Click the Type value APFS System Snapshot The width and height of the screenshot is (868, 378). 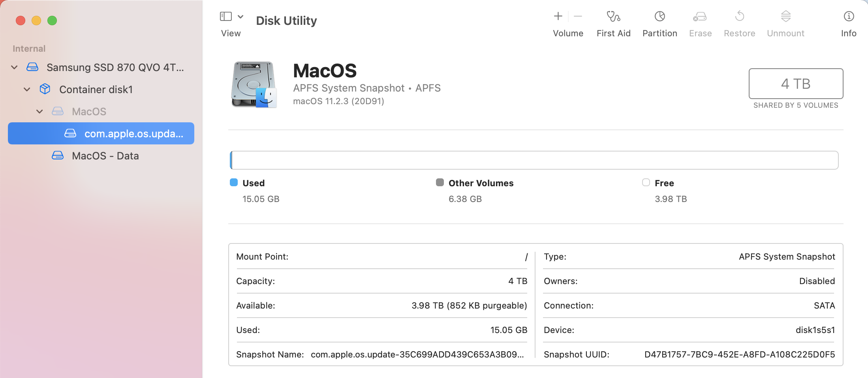(x=787, y=256)
